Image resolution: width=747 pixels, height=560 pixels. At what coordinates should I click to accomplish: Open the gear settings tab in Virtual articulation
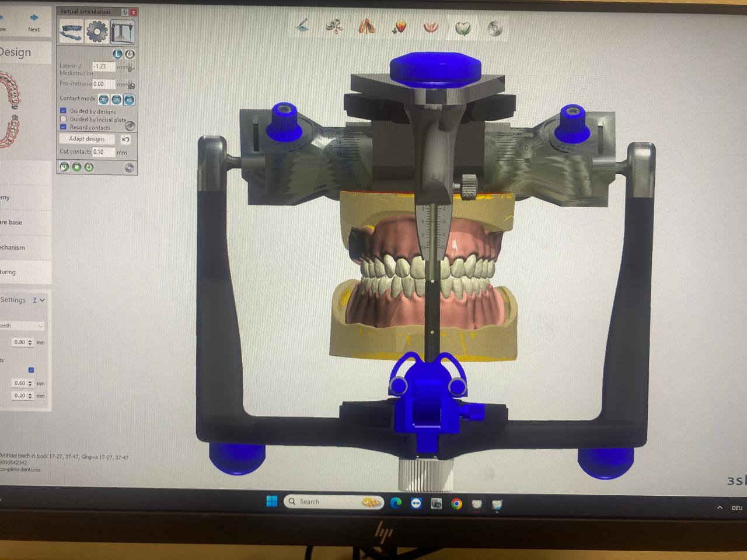(97, 32)
